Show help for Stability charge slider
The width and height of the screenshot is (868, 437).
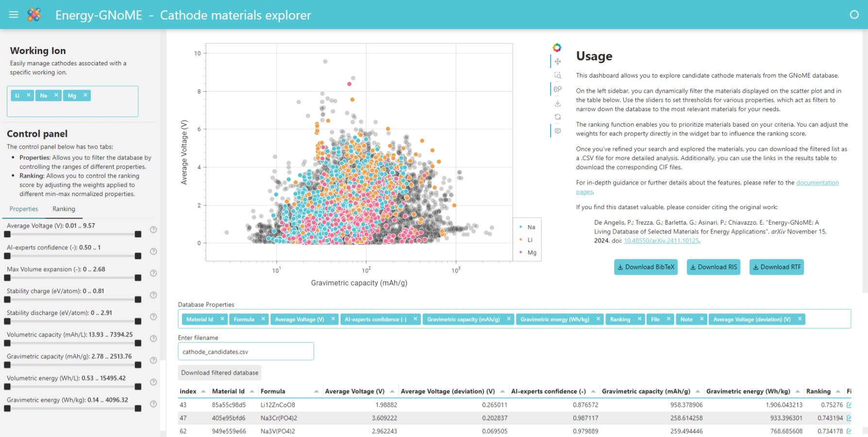pos(153,295)
